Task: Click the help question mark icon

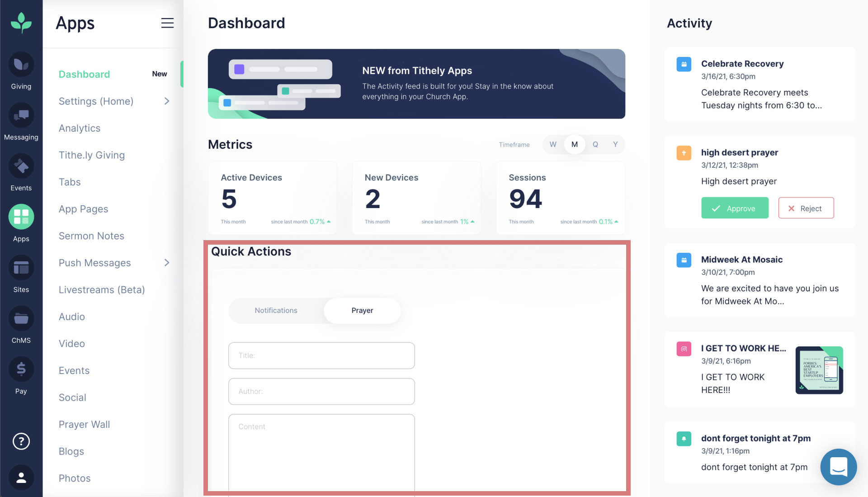Action: pyautogui.click(x=21, y=441)
